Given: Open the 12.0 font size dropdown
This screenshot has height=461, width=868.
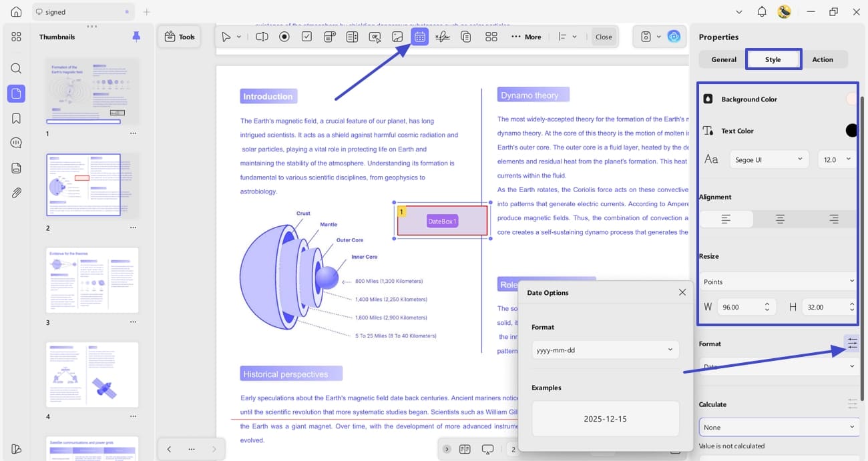Looking at the screenshot, I should [x=837, y=159].
